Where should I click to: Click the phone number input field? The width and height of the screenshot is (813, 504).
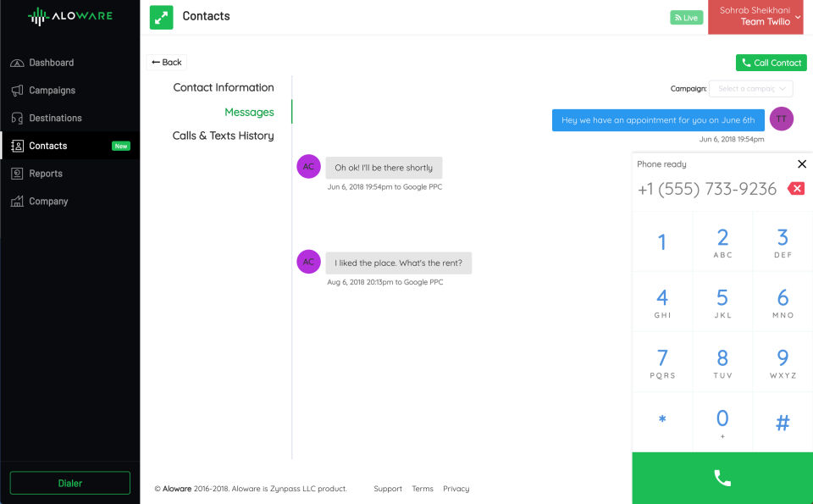(x=707, y=189)
